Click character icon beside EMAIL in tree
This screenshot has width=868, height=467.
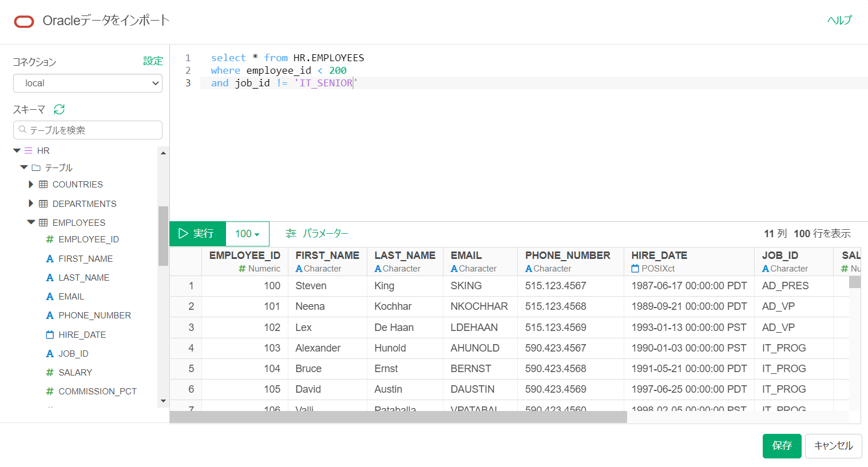click(x=50, y=297)
